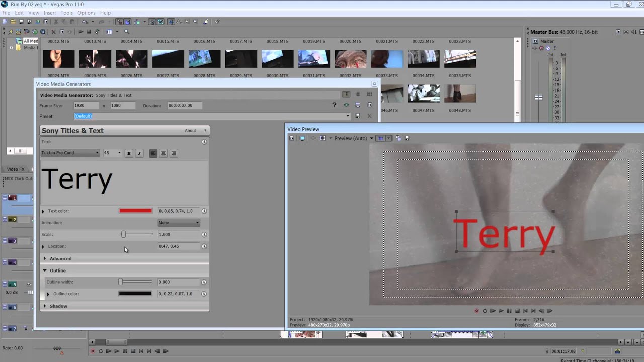Click the Scale animation clock icon
Screen dimensions: 644x362
coord(204,234)
